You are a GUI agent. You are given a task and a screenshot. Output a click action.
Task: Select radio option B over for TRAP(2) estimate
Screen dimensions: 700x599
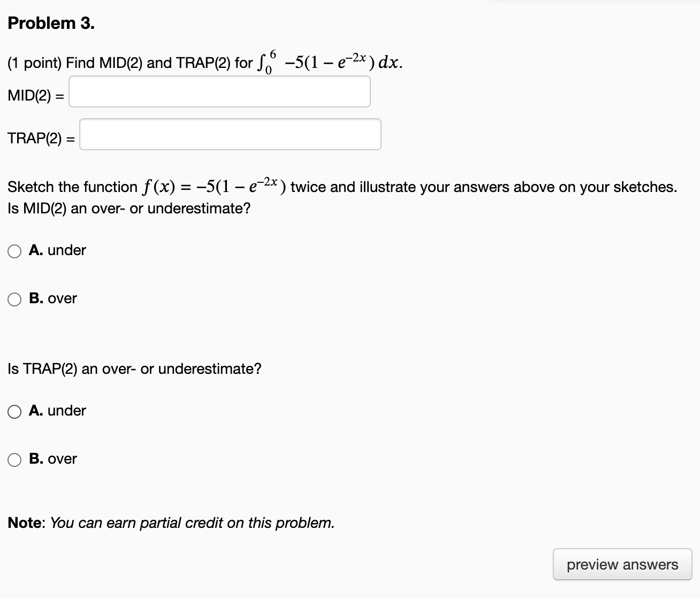pyautogui.click(x=14, y=459)
